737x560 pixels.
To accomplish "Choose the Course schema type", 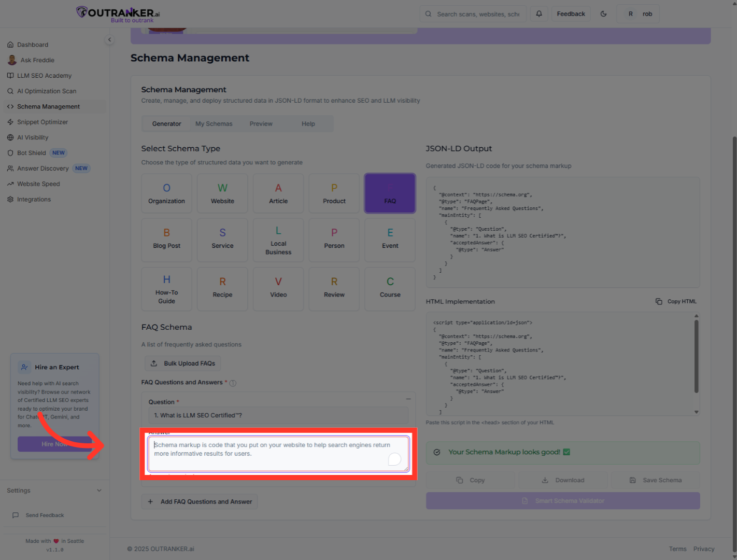I will pos(390,289).
